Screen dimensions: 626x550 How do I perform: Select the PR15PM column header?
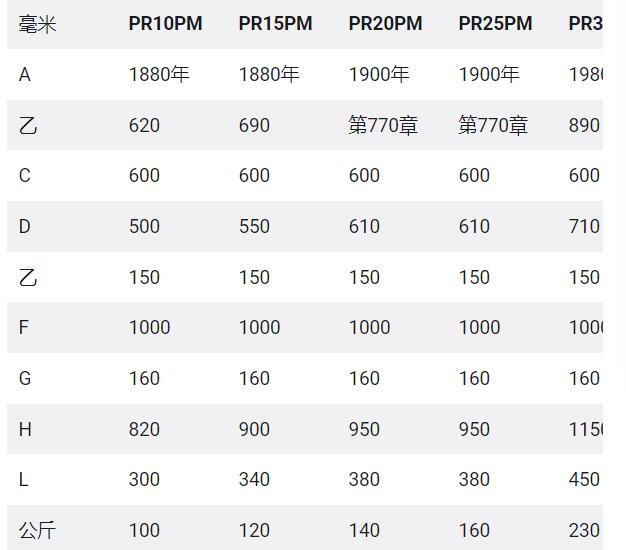click(x=275, y=23)
